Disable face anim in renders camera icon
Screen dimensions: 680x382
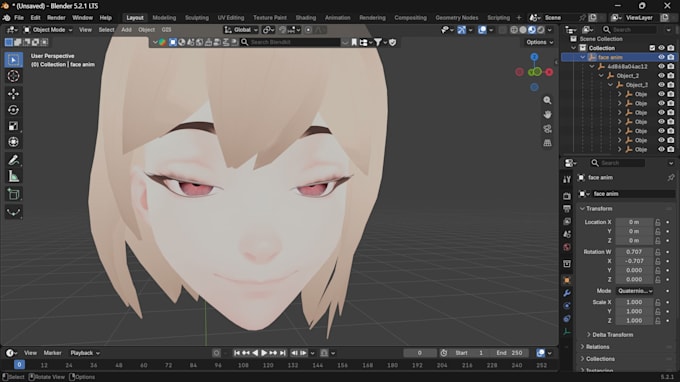coord(671,57)
